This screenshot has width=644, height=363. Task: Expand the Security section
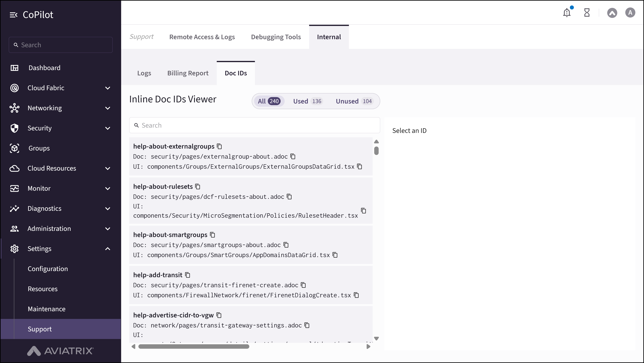pos(40,128)
